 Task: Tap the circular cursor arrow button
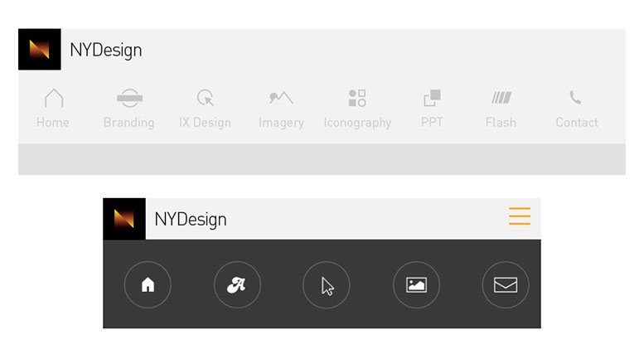327,285
